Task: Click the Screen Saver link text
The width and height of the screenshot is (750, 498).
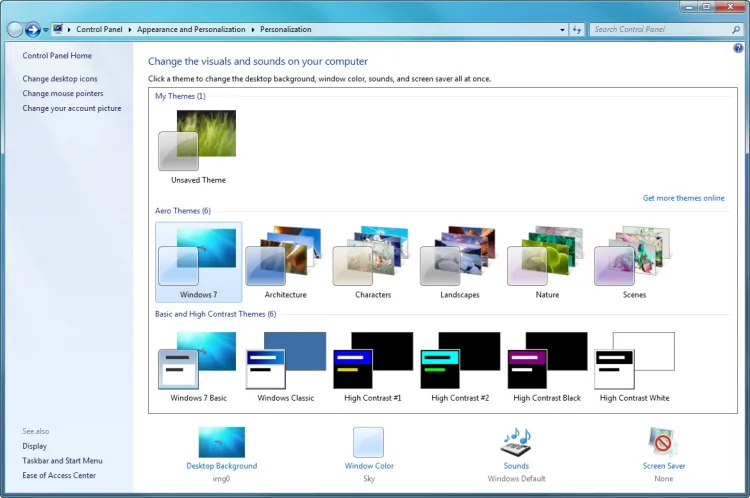Action: [x=663, y=466]
